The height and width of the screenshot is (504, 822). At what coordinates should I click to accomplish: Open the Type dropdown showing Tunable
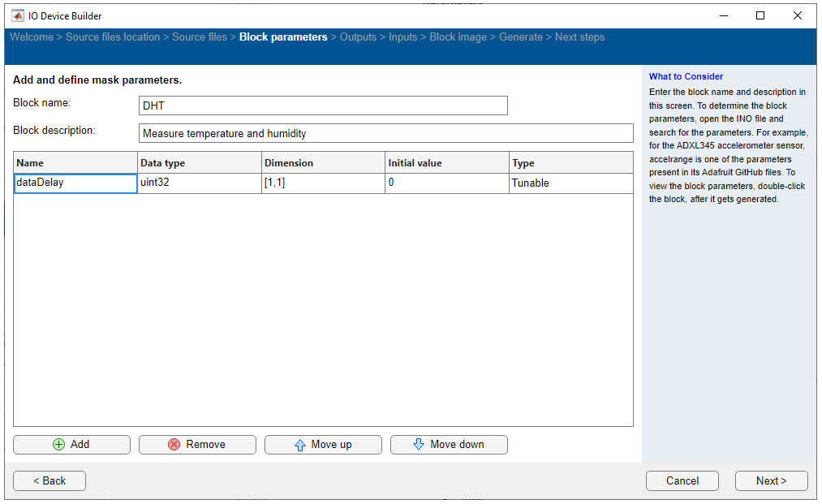coord(568,183)
